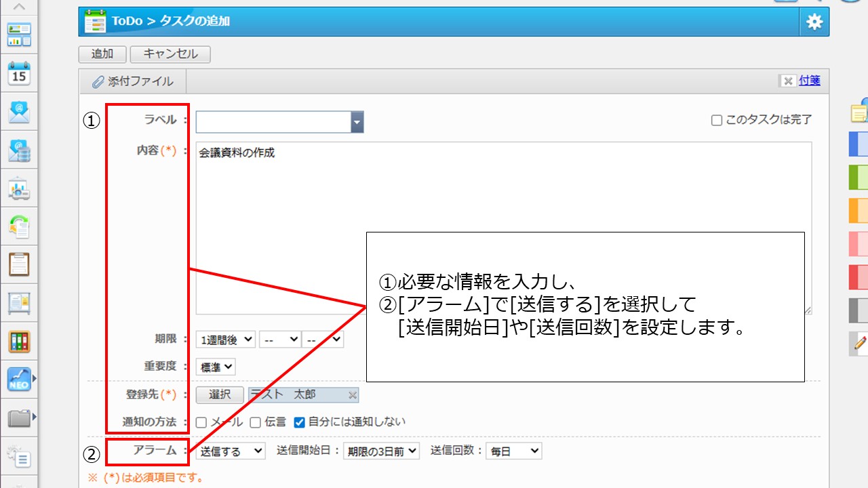The height and width of the screenshot is (488, 868).
Task: Select the pink sticky note color
Action: 859,243
